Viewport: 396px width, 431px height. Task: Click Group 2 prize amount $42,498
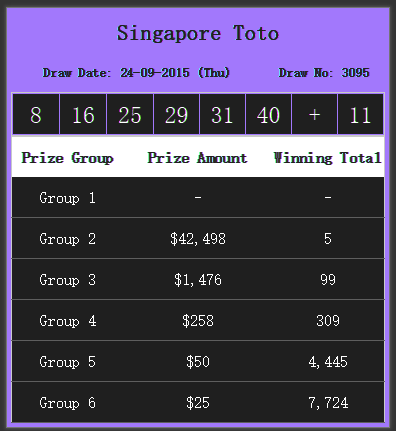198,239
